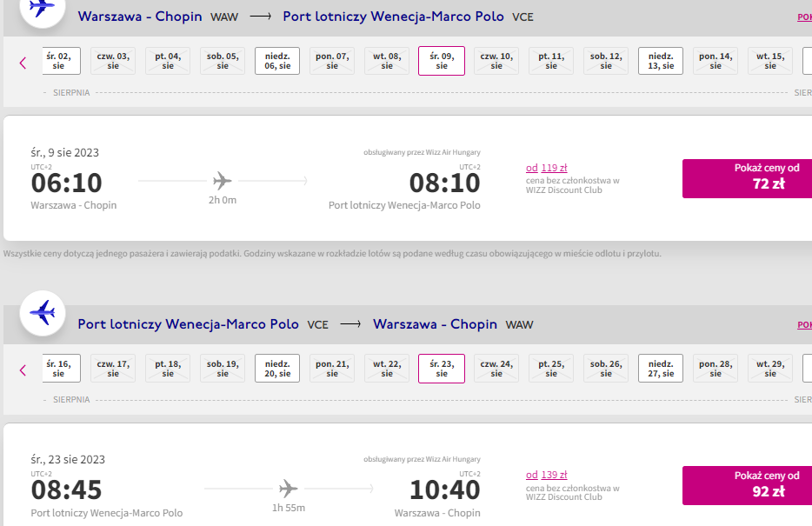The image size is (812, 526).
Task: Click the pink link right of VCE–WAW header
Action: click(x=805, y=324)
